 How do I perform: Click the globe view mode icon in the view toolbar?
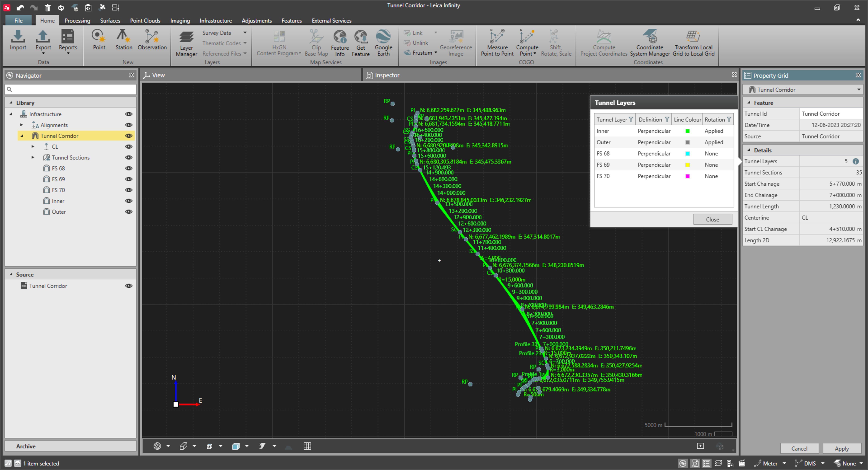(157, 446)
